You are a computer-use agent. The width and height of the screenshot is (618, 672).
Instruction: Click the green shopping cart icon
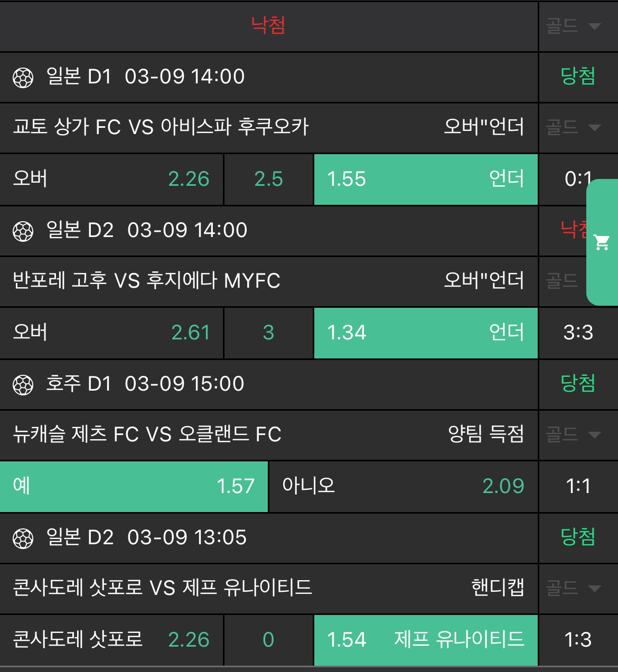coord(602,242)
